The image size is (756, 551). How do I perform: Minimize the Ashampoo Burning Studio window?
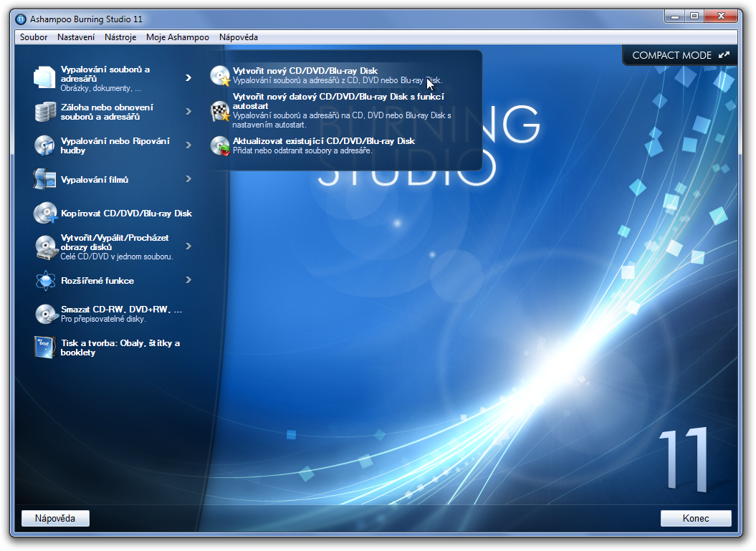(x=674, y=17)
